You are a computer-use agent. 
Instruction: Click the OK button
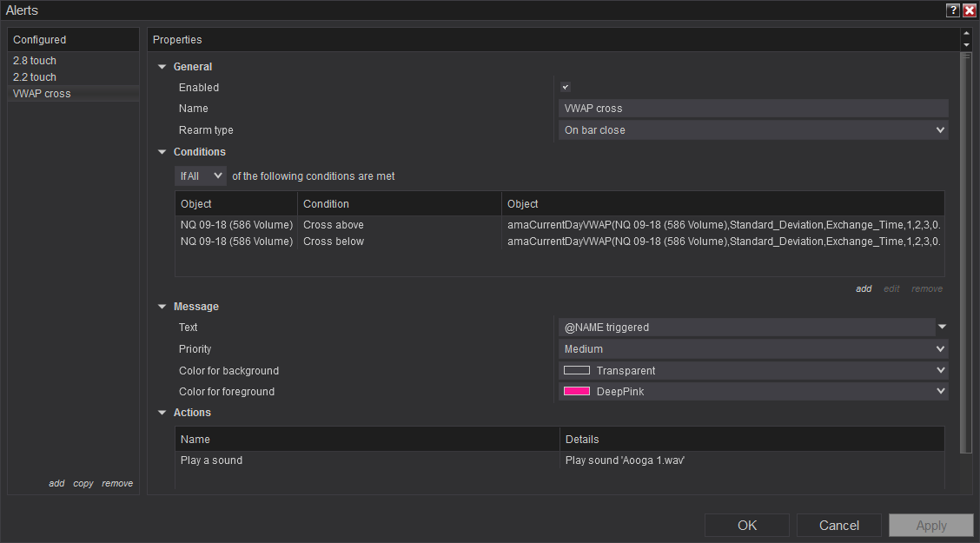[x=747, y=526]
